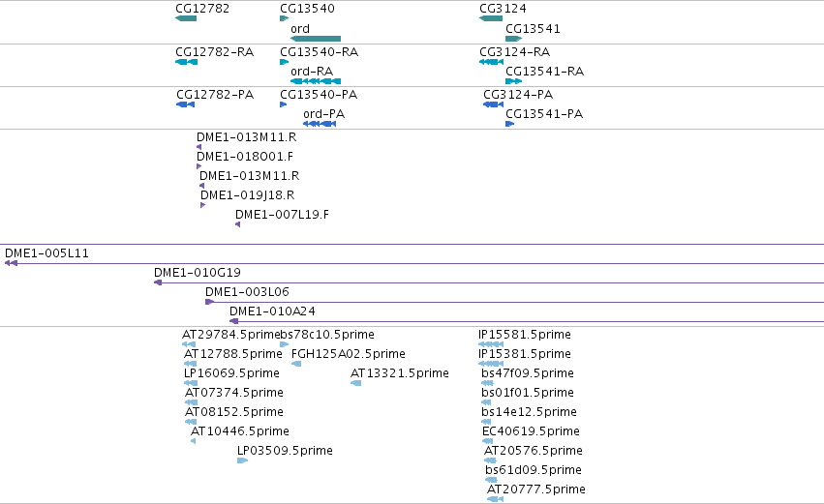Click the CG13541 gene label
The height and width of the screenshot is (504, 824).
[533, 29]
